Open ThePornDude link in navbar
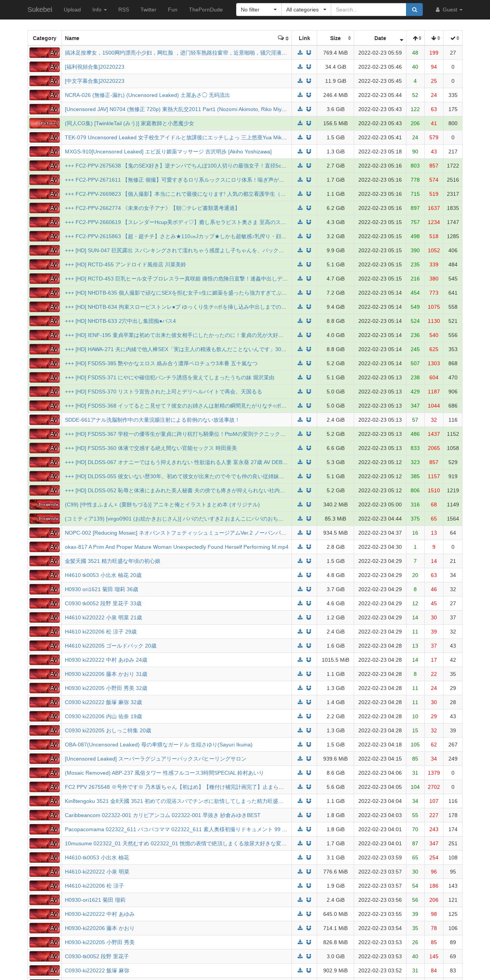 tap(206, 10)
